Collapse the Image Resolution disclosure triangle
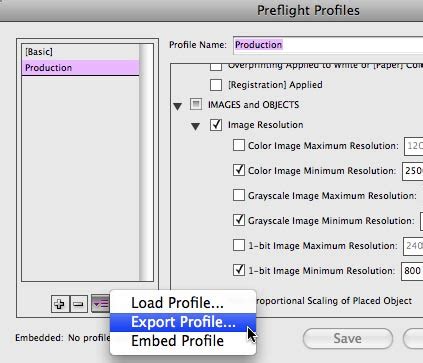This screenshot has height=363, width=423. click(195, 126)
